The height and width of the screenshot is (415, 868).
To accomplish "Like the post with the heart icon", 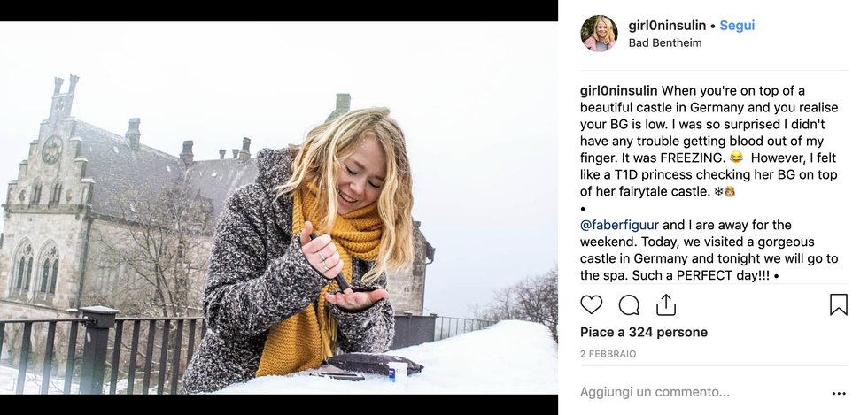I will tap(591, 305).
